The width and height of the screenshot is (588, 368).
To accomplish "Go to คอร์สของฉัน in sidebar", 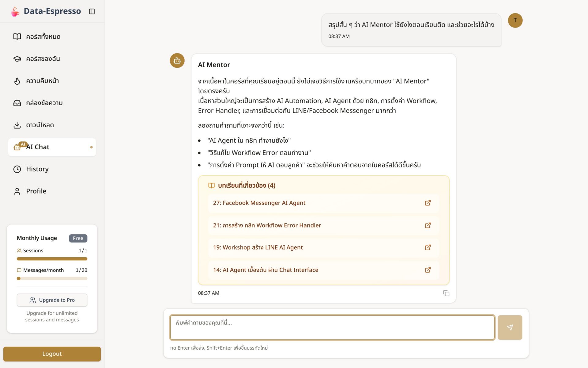I will click(x=52, y=59).
